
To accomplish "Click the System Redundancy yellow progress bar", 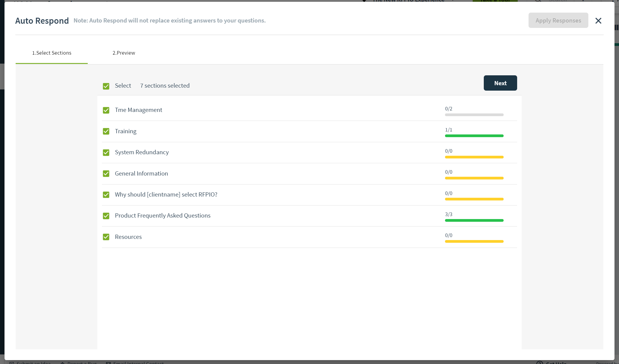I will [x=474, y=157].
